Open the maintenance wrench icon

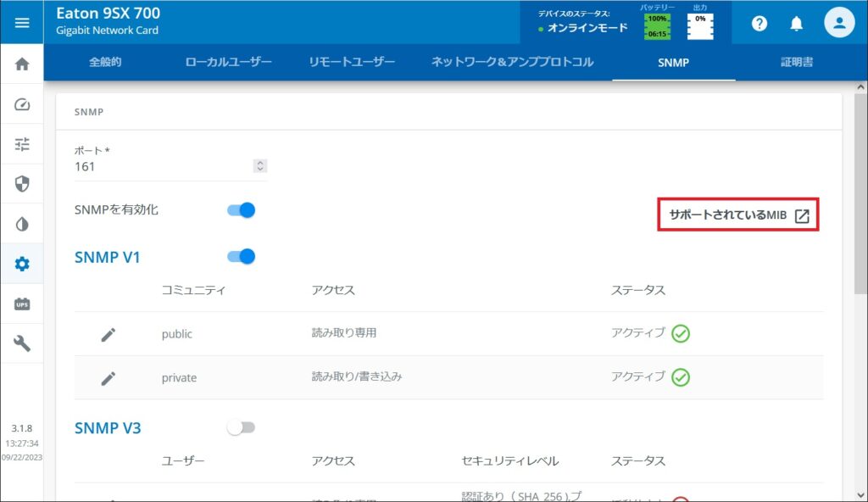[x=21, y=343]
